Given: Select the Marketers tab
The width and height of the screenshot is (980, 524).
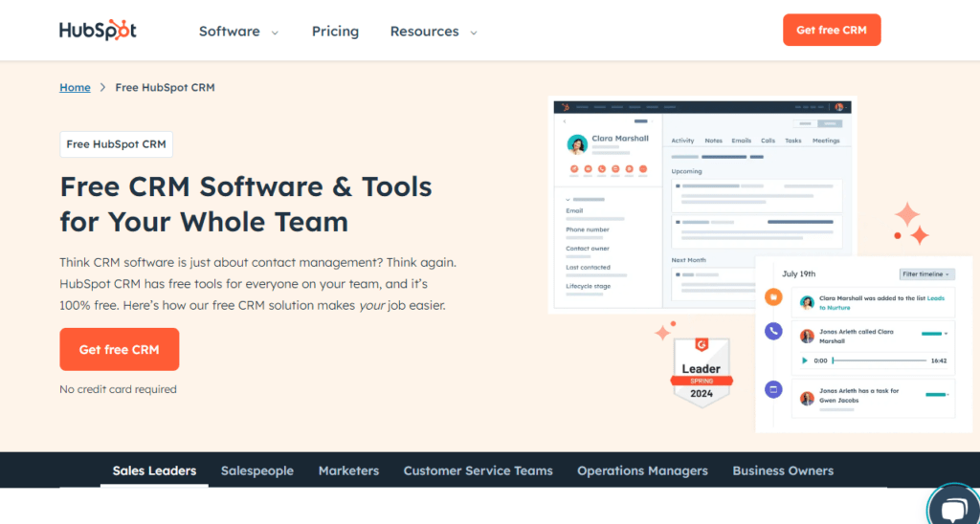Looking at the screenshot, I should [x=348, y=470].
